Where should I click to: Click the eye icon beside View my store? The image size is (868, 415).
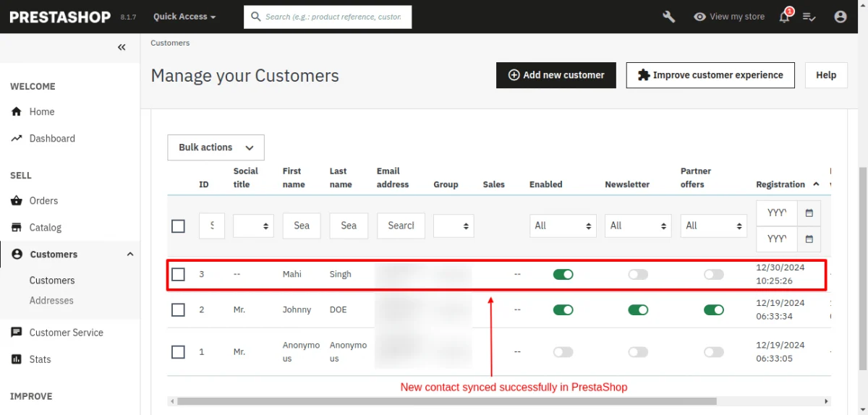699,17
